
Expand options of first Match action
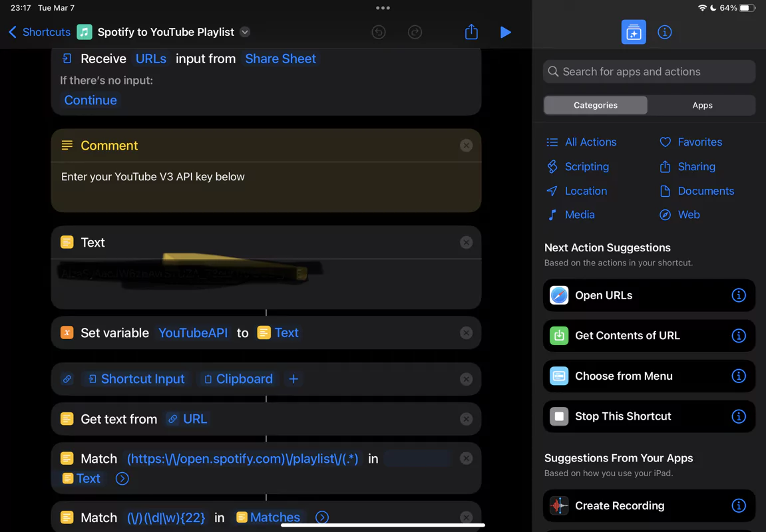(122, 479)
